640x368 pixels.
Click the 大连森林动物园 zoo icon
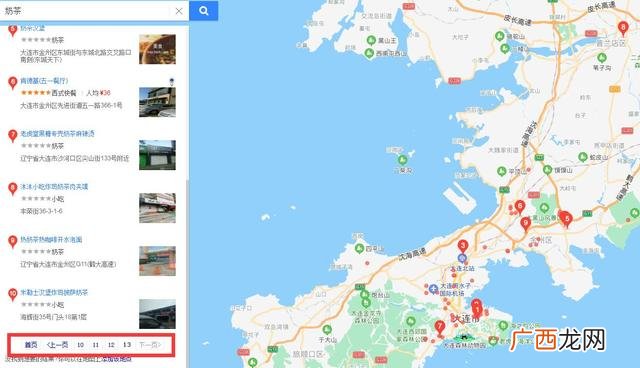point(463,337)
